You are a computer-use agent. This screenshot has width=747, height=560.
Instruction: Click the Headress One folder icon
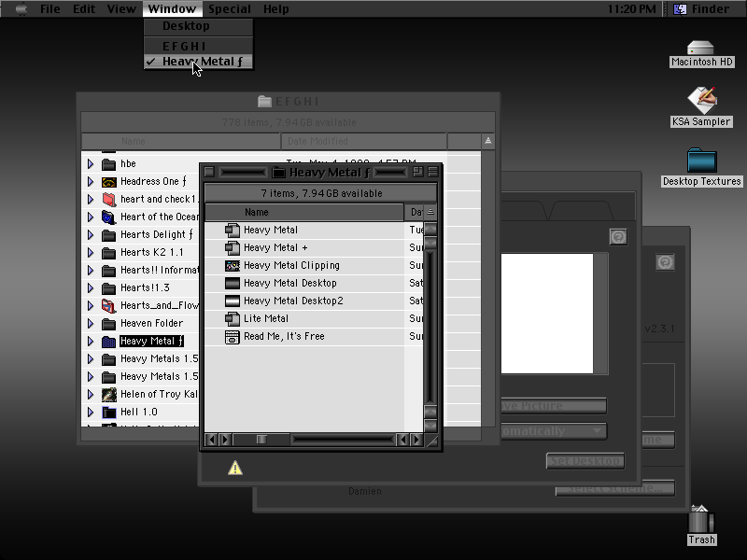point(109,182)
